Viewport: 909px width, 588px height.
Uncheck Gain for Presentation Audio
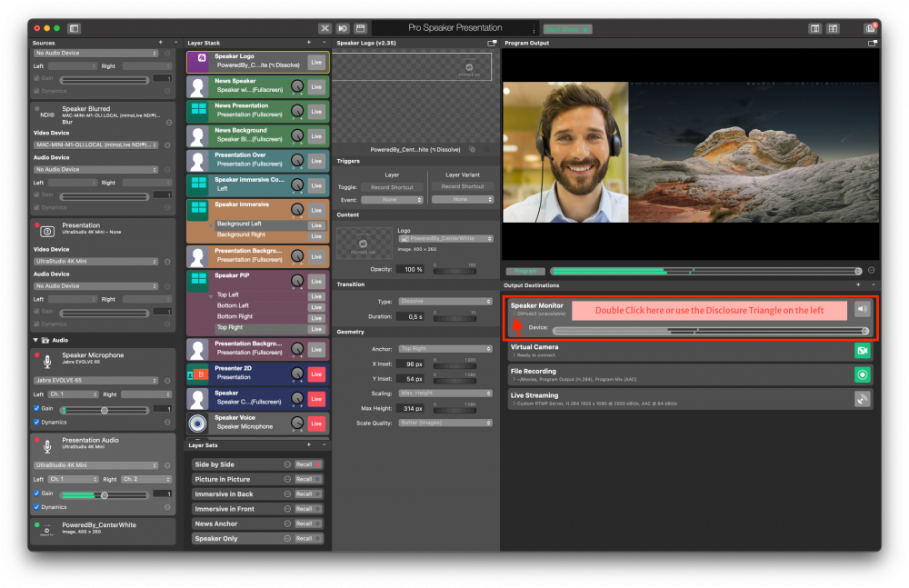pyautogui.click(x=36, y=493)
